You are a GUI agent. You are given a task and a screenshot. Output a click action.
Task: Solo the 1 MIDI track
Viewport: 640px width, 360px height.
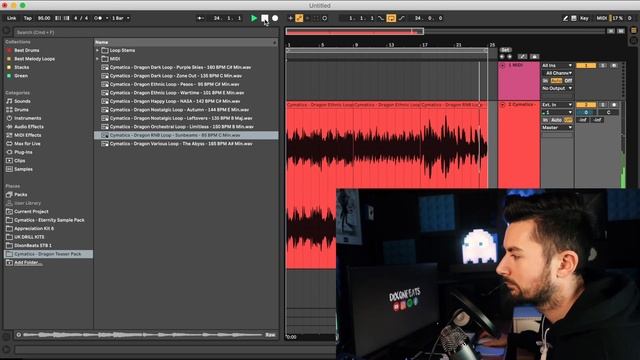point(603,65)
